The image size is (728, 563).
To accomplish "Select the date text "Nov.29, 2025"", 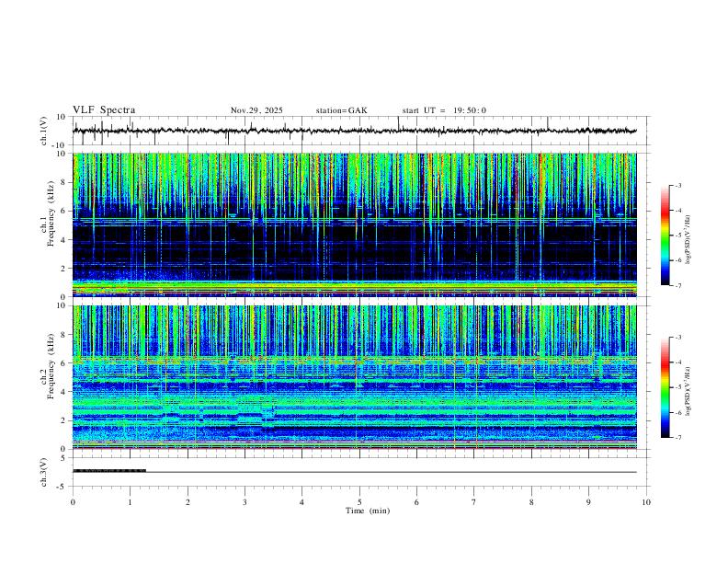I will pos(256,110).
